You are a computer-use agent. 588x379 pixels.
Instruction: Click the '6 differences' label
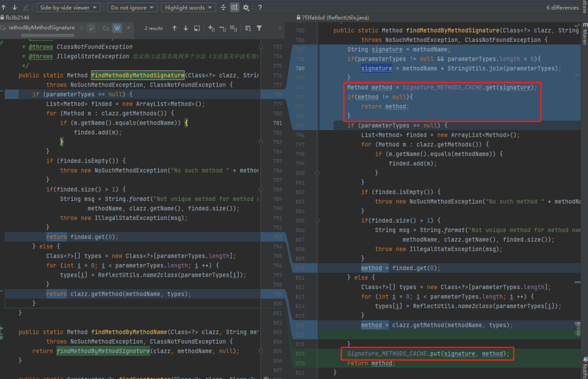pyautogui.click(x=562, y=8)
